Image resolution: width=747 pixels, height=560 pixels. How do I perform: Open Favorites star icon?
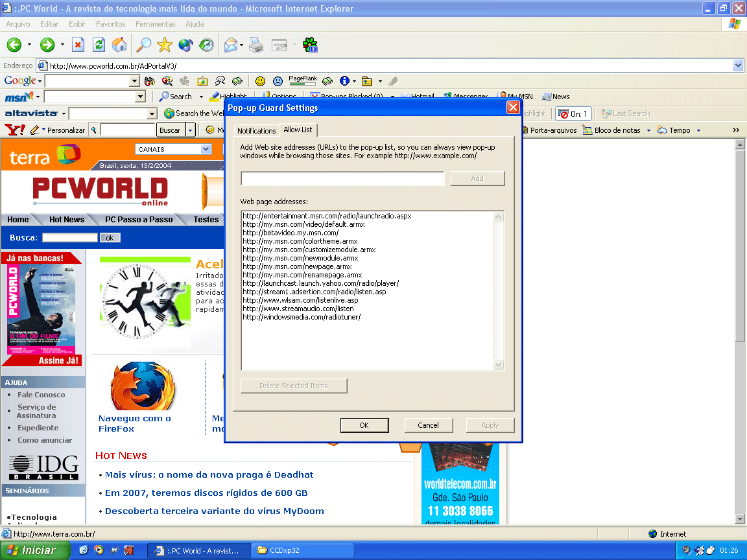(164, 45)
